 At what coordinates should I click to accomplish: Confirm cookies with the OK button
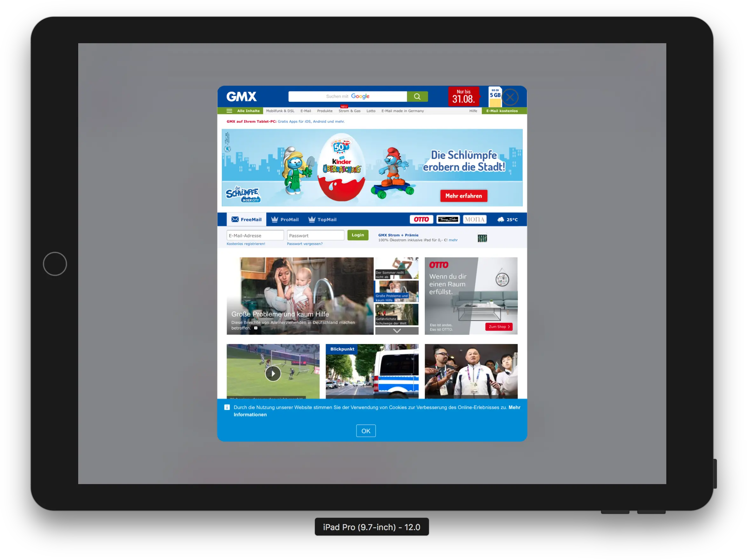tap(367, 432)
